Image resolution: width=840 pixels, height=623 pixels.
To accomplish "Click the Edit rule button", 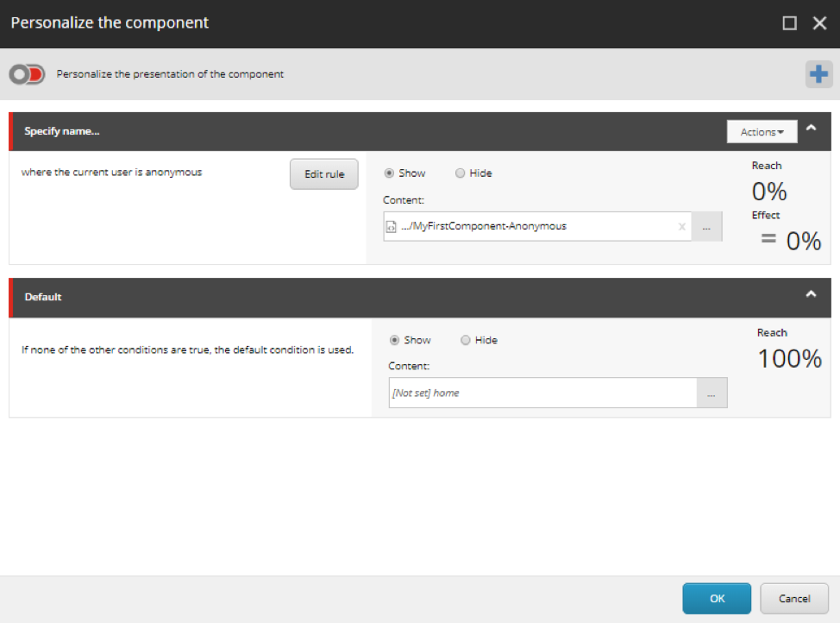I will [323, 174].
